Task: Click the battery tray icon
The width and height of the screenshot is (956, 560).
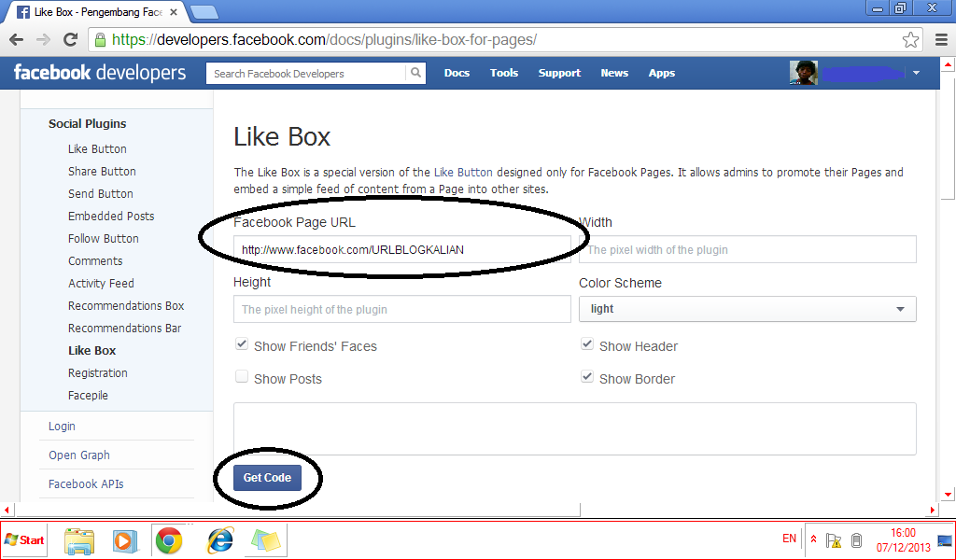Action: pos(857,540)
